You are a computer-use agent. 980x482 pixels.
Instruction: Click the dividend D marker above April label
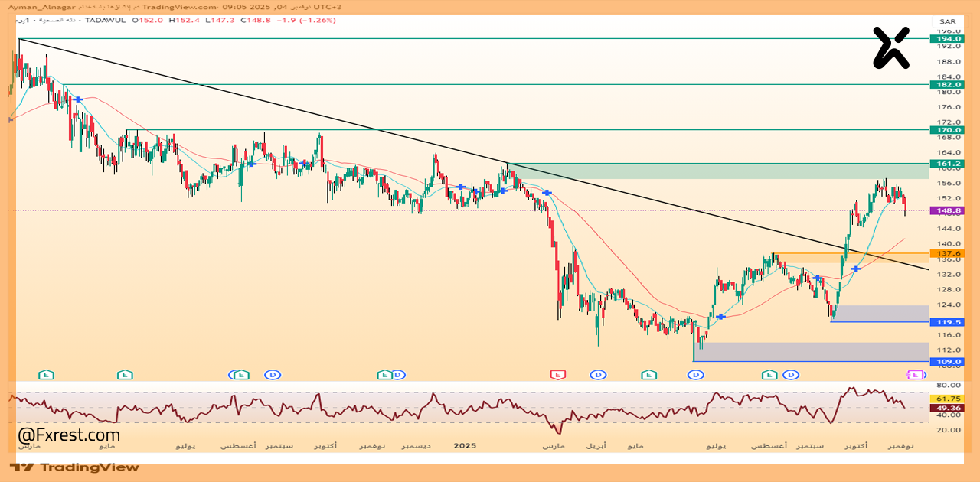(597, 375)
